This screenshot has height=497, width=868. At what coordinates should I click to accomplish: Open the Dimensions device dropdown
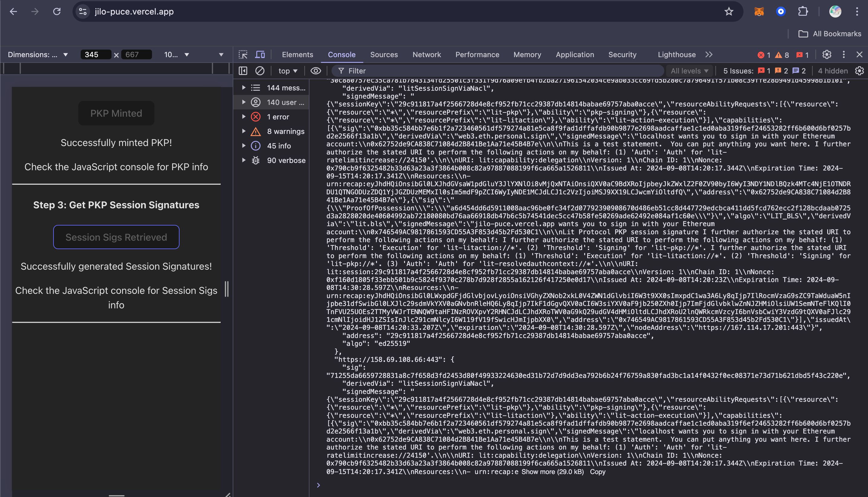pyautogui.click(x=37, y=55)
